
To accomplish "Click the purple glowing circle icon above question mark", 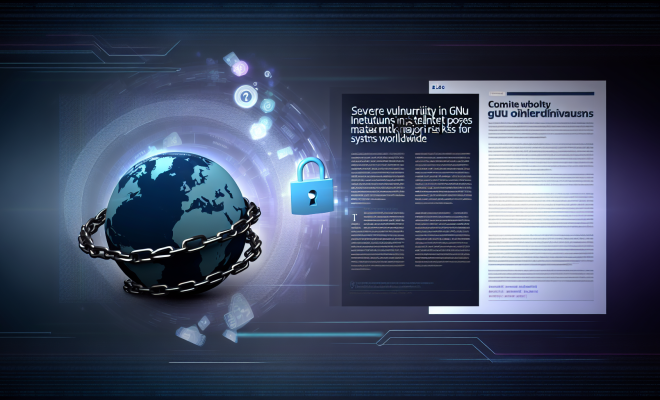I will click(239, 67).
